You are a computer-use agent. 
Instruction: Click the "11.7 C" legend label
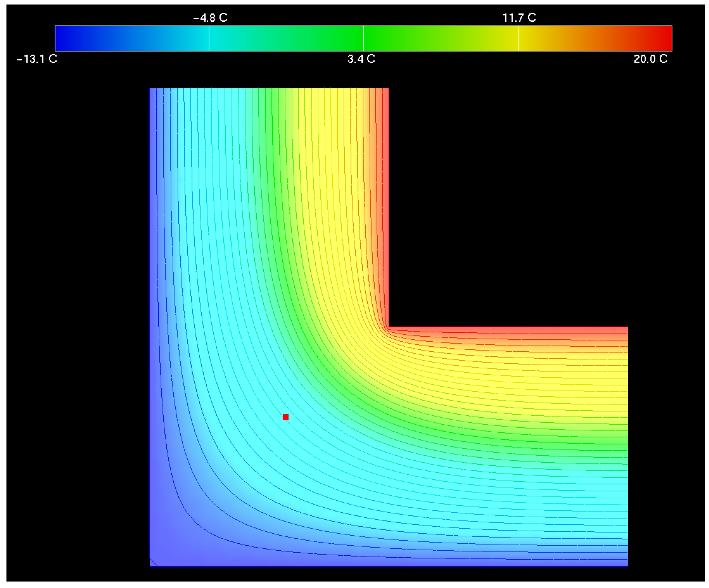pos(519,17)
